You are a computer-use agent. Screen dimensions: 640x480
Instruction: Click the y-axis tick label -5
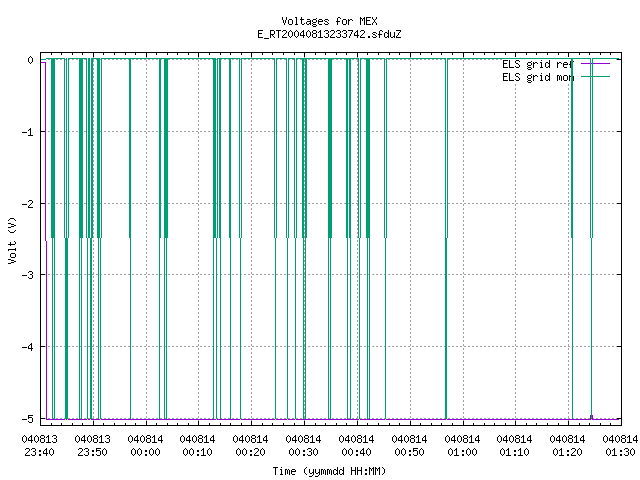click(28, 419)
